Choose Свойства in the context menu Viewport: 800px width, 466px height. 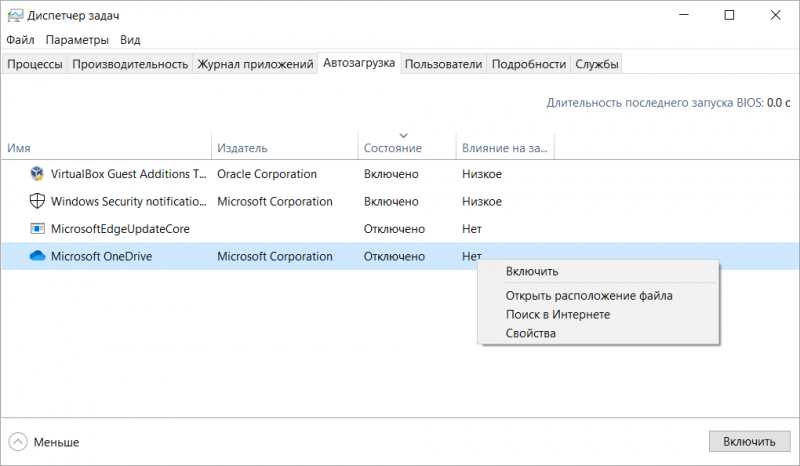point(598,333)
